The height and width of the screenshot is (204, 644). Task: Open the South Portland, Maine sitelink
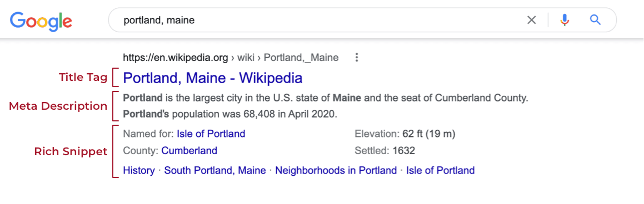[x=215, y=170]
